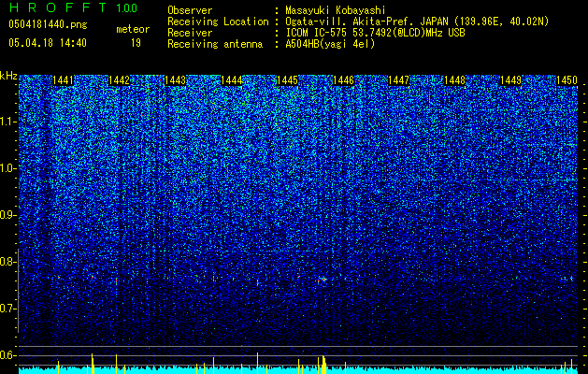The width and height of the screenshot is (588, 374).
Task: Select the A504HB(yagi 4el) antenna text
Action: tap(330, 44)
